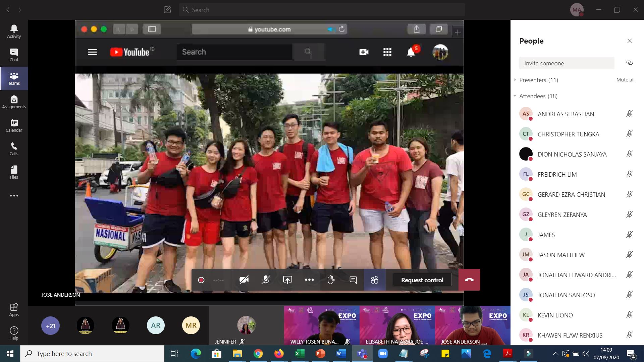Image resolution: width=644 pixels, height=362 pixels.
Task: Click Mute all participants
Action: coord(625,80)
